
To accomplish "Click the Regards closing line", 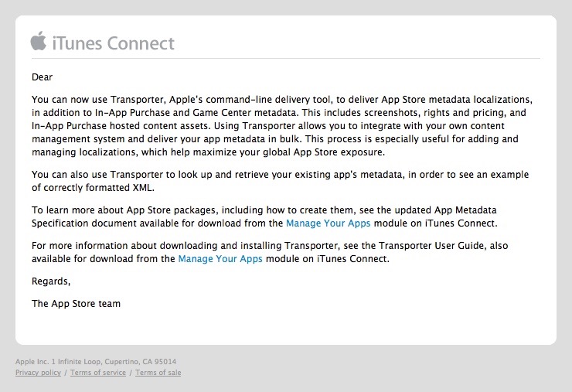I will point(51,281).
